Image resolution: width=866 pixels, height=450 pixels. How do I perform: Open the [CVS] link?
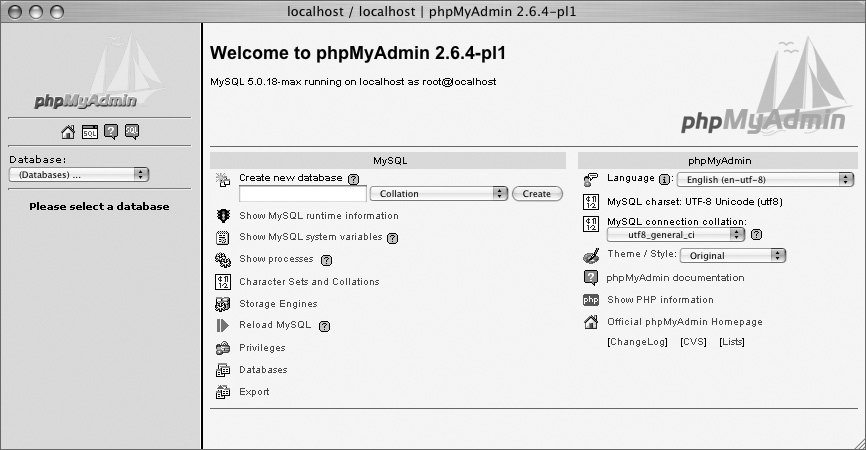click(694, 342)
